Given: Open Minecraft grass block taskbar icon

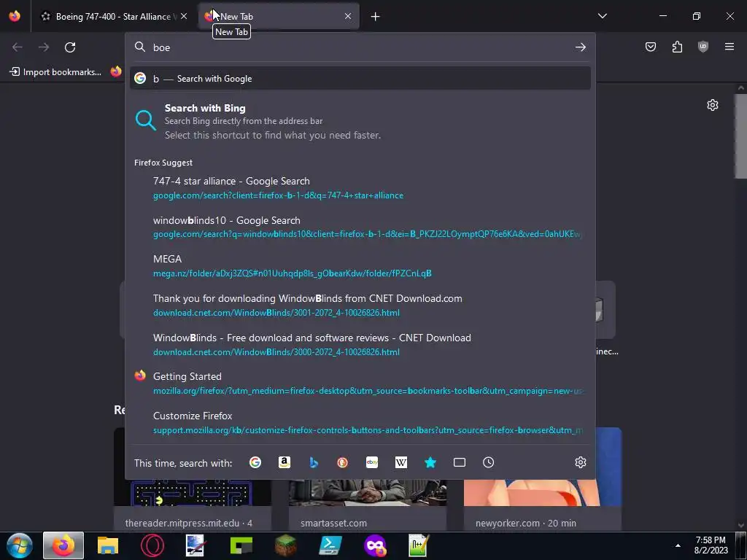Looking at the screenshot, I should 286,545.
